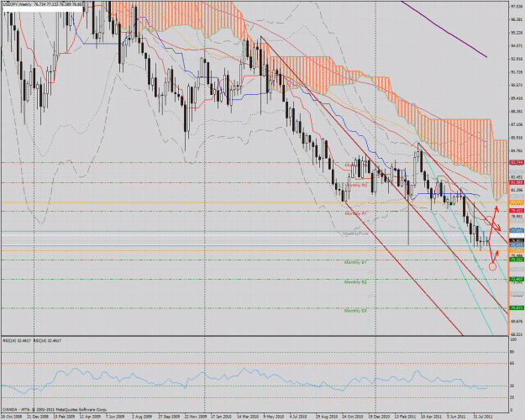Click the "12 Apr 2009" date axis label
Viewport: 525px width, 420px height.
[x=90, y=417]
